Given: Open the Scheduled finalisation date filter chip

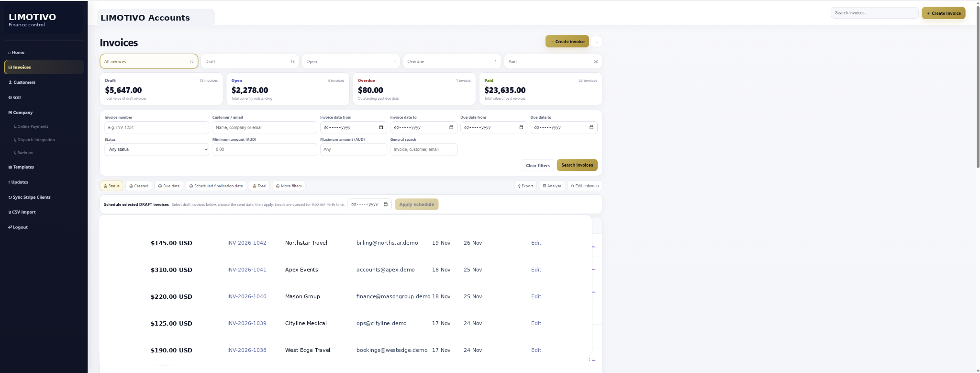Looking at the screenshot, I should (216, 186).
